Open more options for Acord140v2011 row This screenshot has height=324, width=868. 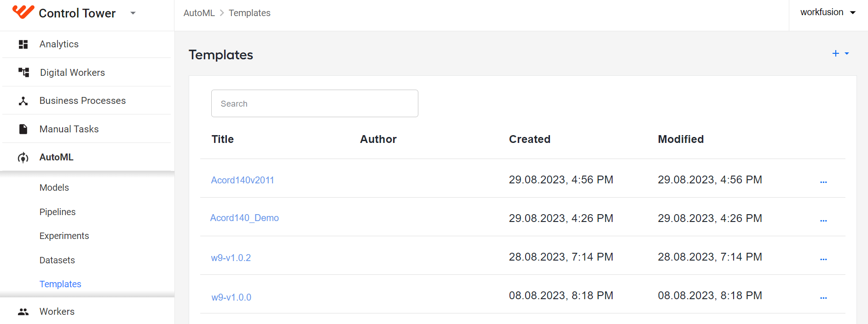[823, 182]
